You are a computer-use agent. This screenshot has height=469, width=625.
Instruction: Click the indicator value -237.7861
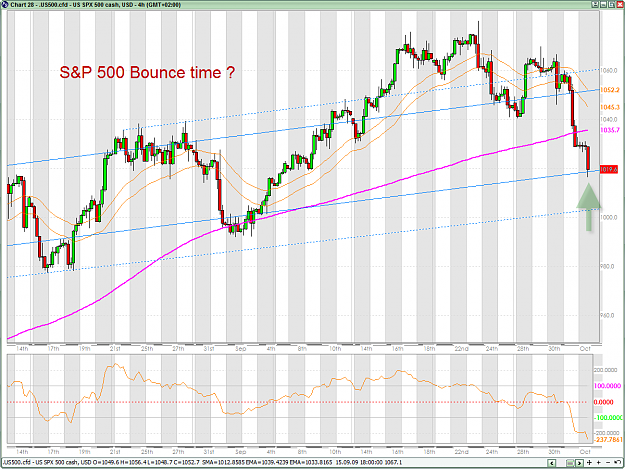pyautogui.click(x=609, y=440)
